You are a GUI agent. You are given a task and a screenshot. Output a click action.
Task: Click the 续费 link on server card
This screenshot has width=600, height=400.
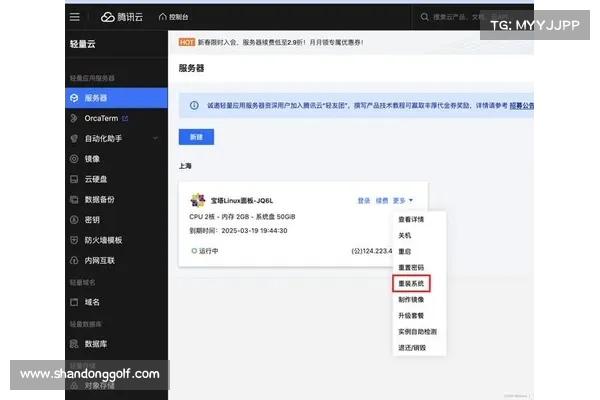point(382,200)
